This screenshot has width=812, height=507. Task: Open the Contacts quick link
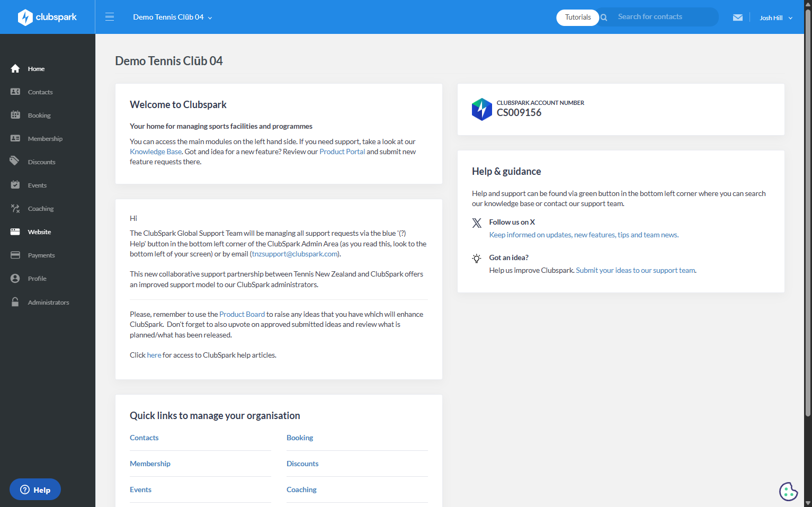pos(144,438)
